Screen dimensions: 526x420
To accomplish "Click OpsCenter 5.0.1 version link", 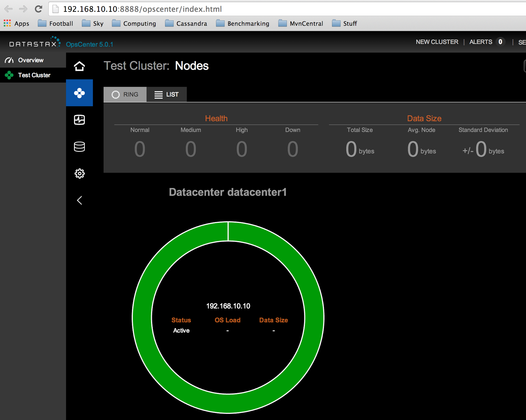I will pos(89,44).
